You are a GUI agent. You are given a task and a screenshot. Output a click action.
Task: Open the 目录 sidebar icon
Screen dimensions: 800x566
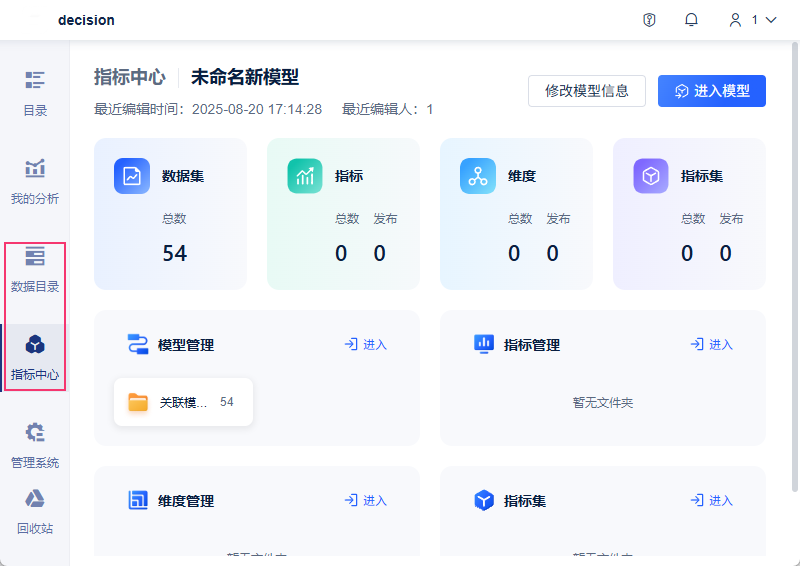(x=35, y=80)
